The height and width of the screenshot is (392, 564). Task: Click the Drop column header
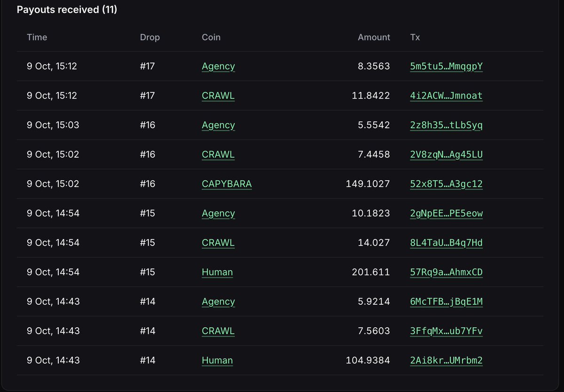point(150,37)
